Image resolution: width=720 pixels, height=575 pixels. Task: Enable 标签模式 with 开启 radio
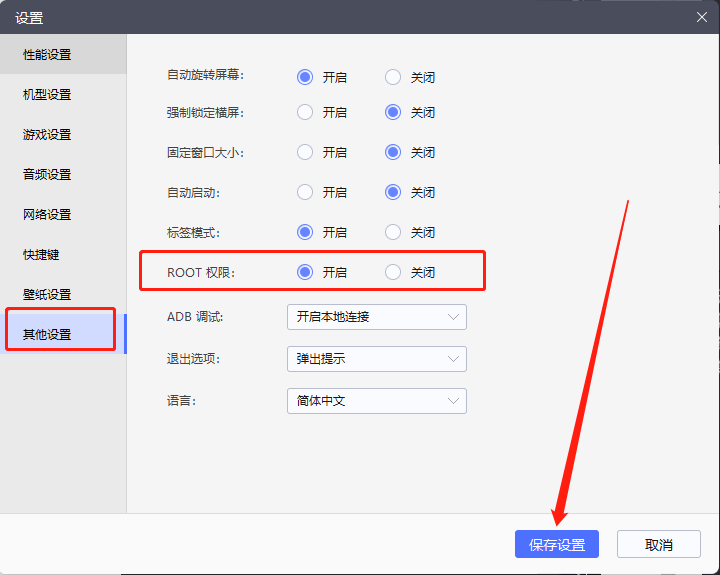tap(305, 232)
